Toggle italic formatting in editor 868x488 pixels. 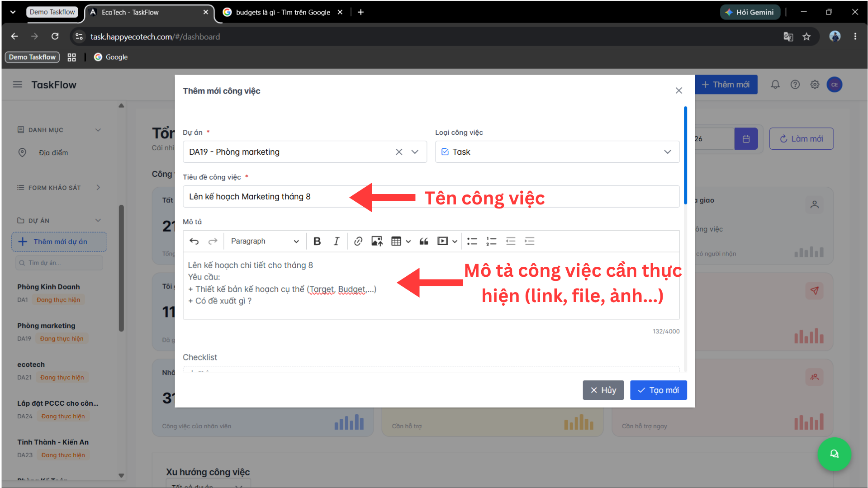pyautogui.click(x=336, y=241)
